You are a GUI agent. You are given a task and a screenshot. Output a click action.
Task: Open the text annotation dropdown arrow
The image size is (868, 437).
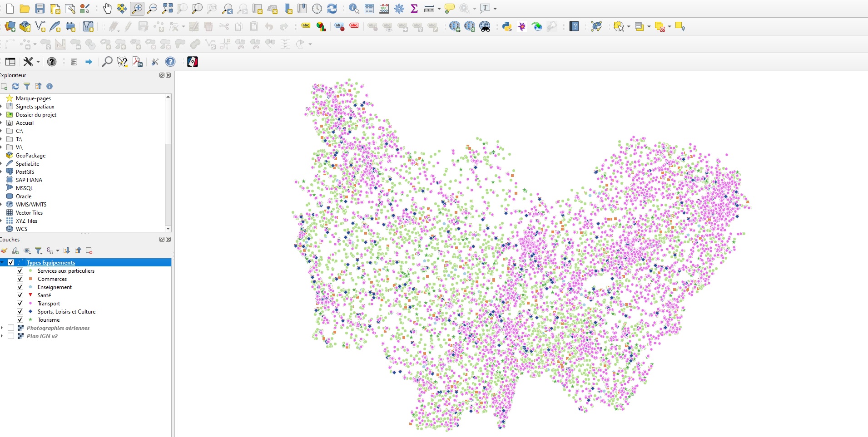pos(495,9)
